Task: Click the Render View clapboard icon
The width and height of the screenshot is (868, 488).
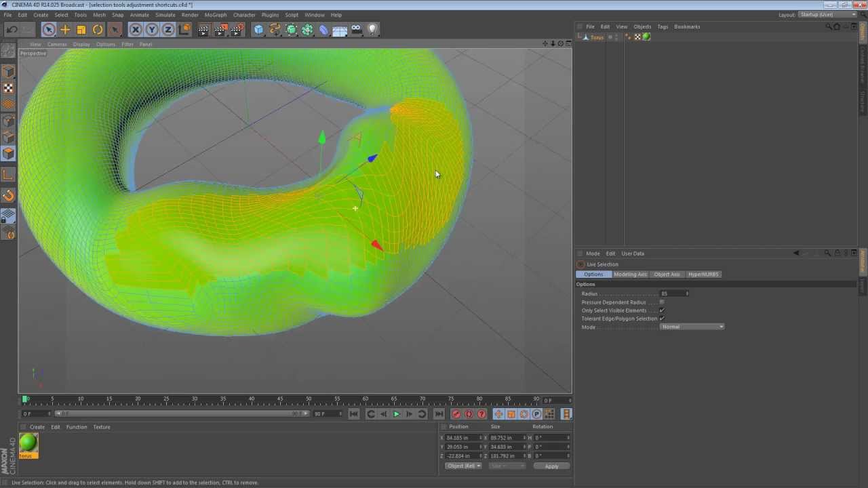Action: pyautogui.click(x=204, y=29)
